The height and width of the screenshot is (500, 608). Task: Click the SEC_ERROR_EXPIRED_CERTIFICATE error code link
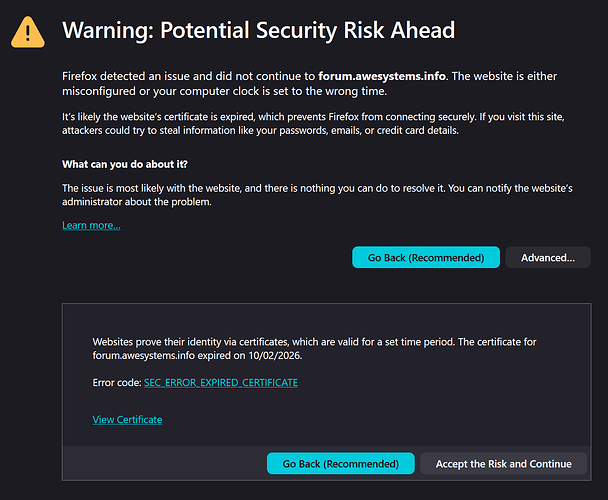point(221,382)
